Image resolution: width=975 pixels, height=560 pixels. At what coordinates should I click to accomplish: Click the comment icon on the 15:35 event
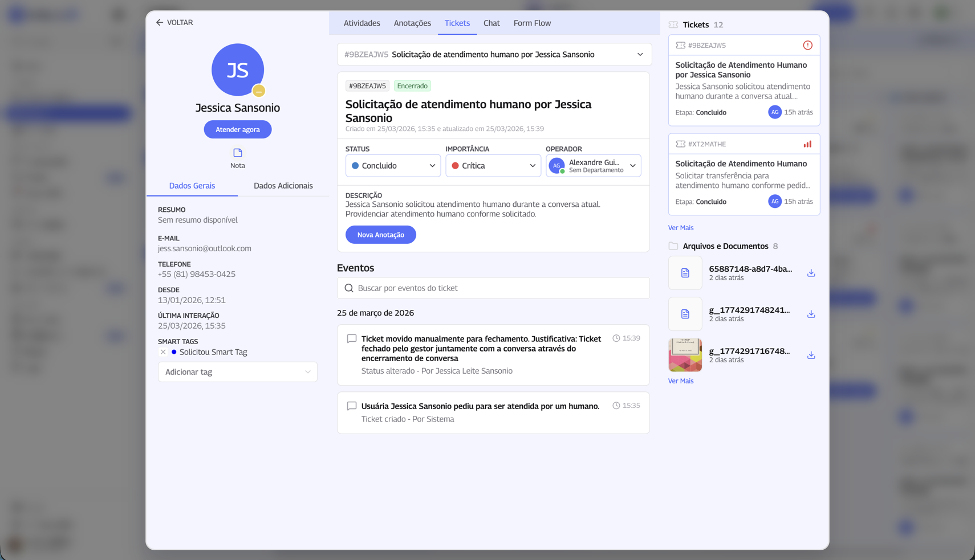tap(352, 406)
